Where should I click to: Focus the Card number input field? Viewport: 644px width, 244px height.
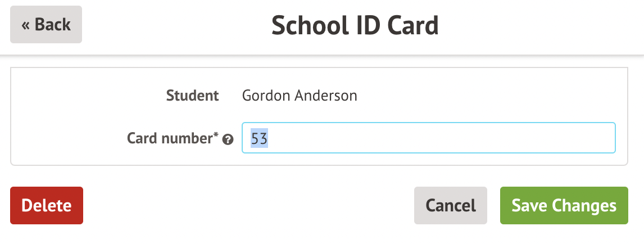tap(428, 138)
